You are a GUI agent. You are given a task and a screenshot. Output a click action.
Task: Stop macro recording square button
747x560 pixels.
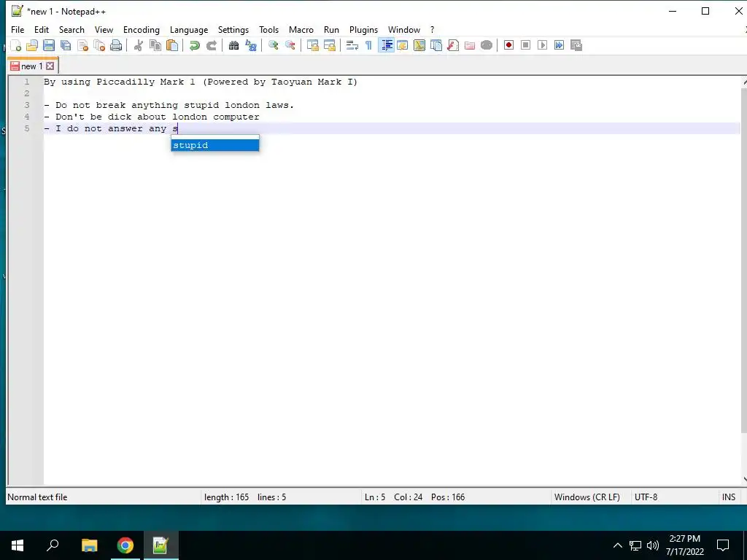click(x=525, y=45)
